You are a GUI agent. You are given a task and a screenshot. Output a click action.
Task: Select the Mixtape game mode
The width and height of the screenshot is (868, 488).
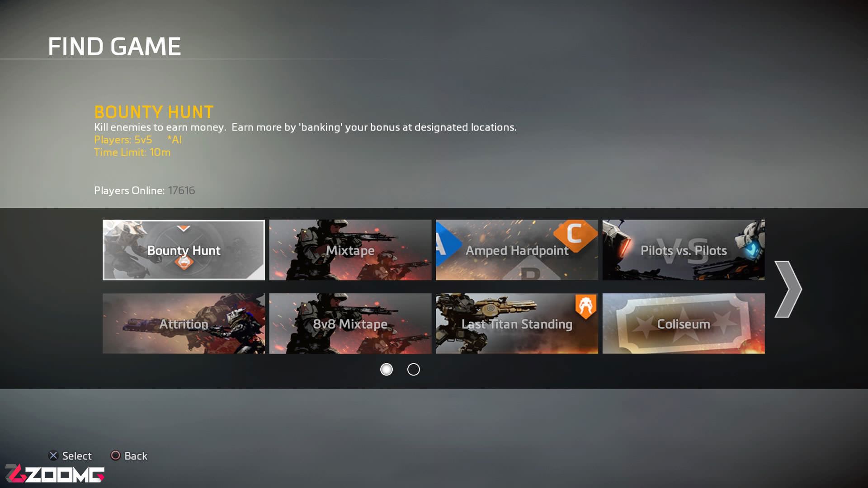tap(350, 250)
